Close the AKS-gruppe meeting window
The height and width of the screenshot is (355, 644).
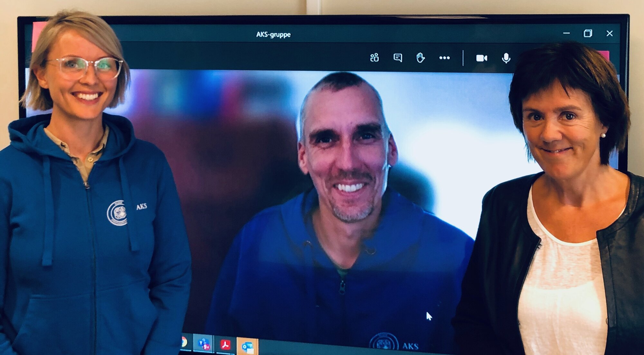609,33
